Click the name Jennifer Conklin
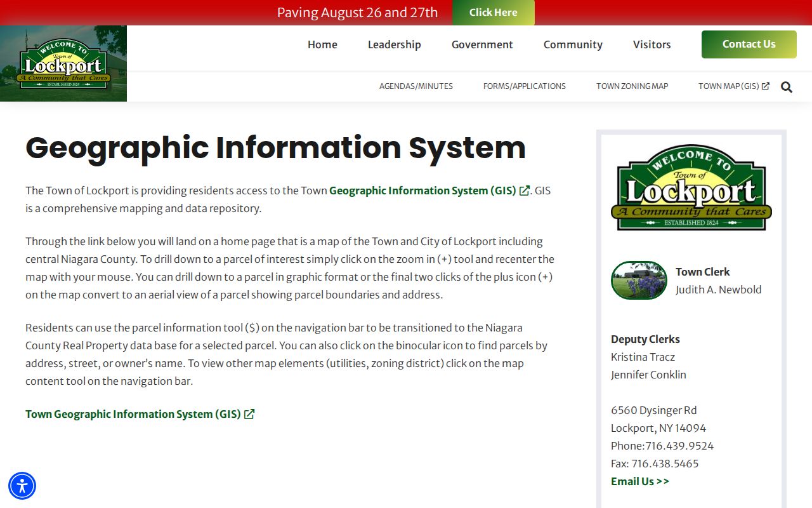The width and height of the screenshot is (812, 508). click(x=648, y=375)
